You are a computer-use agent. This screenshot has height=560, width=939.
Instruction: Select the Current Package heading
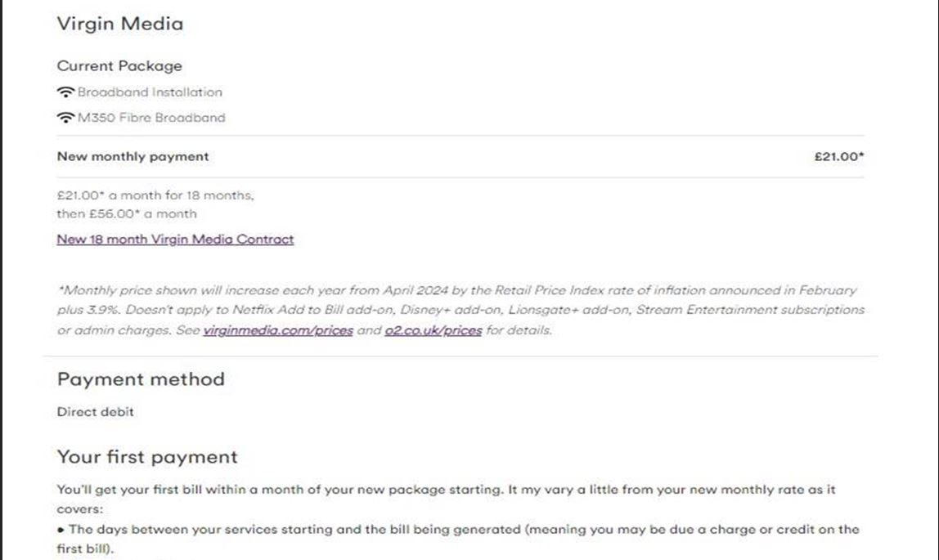click(119, 66)
